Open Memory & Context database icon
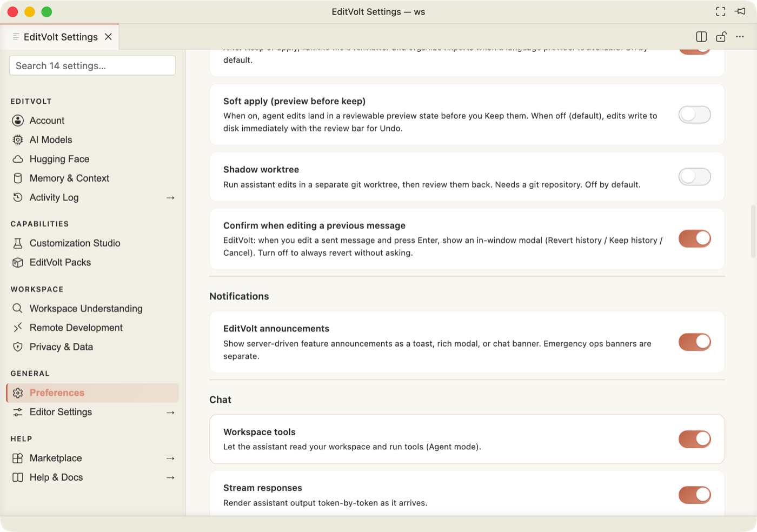Screen dimensions: 757x532 tap(18, 178)
